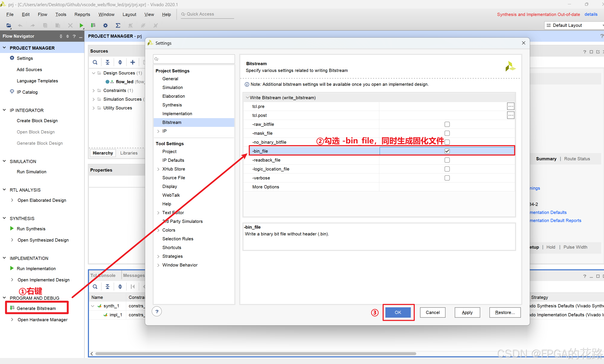
Task: Close the Settings dialog
Action: [x=523, y=43]
